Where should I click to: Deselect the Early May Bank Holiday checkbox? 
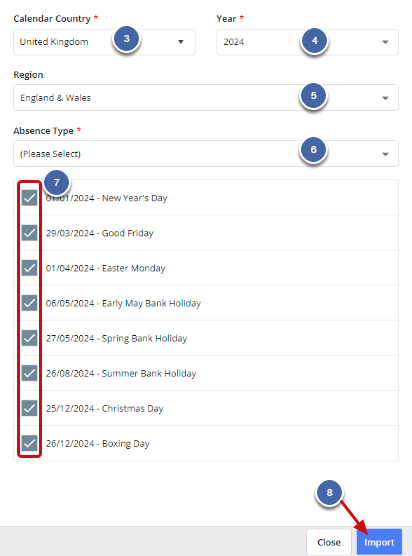pos(29,303)
